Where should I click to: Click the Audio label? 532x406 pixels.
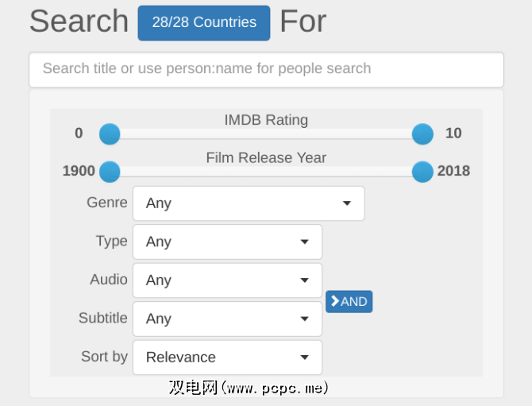(x=108, y=280)
